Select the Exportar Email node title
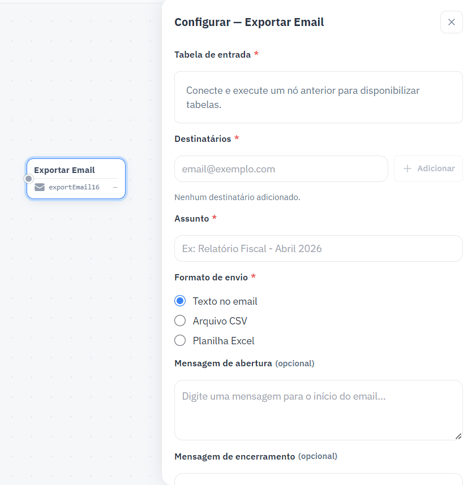Viewport: 468px width, 485px height. point(64,170)
